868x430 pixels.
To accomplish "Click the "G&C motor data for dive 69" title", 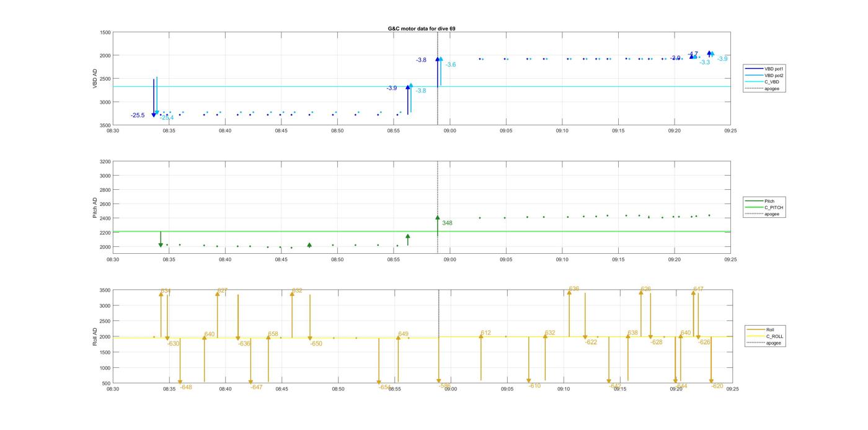I will coord(421,29).
